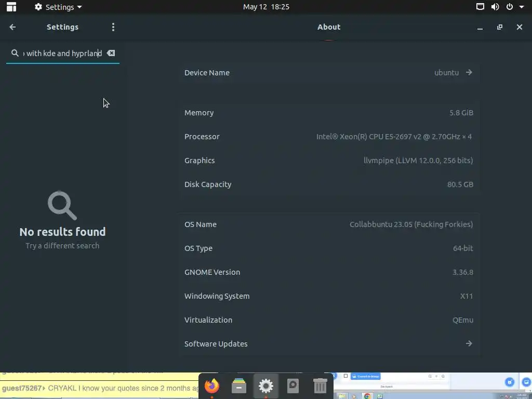Click the Virtualization QEmu value

pyautogui.click(x=463, y=320)
